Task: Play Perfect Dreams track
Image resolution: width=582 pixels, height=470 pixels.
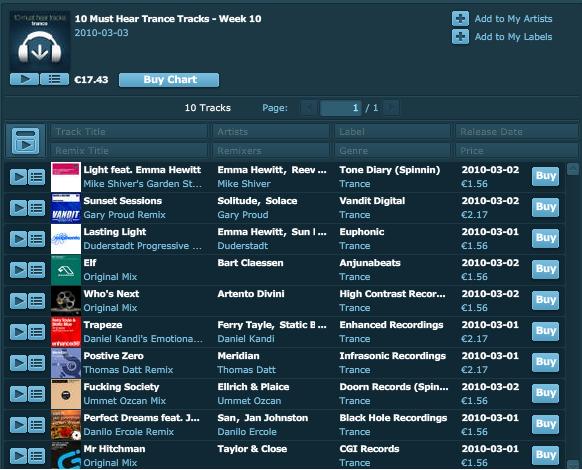Action: [18, 425]
